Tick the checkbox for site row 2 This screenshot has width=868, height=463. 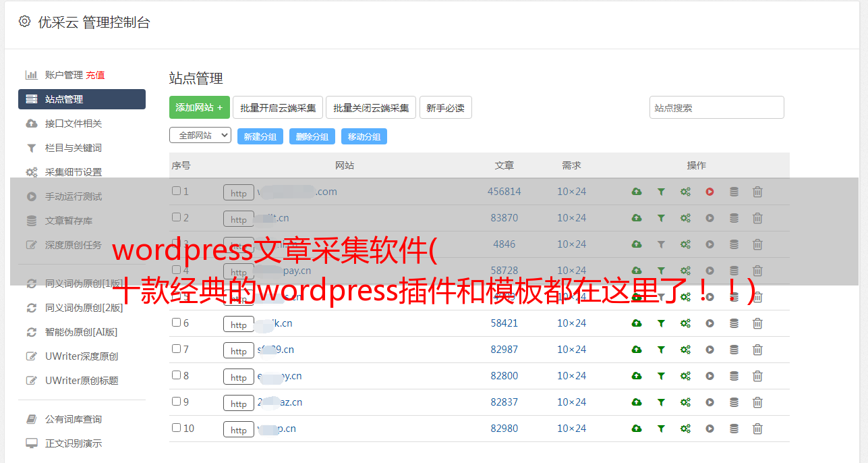click(x=176, y=217)
